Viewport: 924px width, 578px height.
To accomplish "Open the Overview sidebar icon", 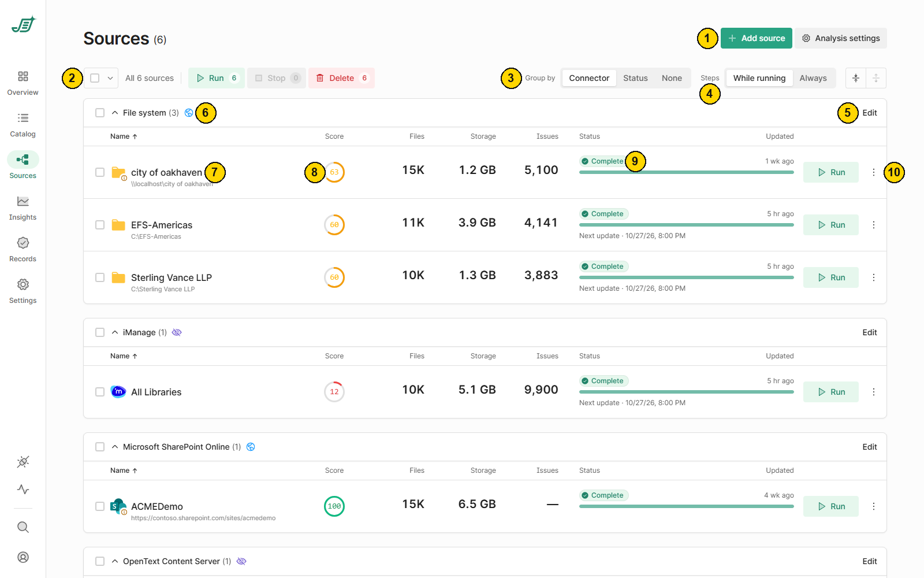I will [x=23, y=76].
